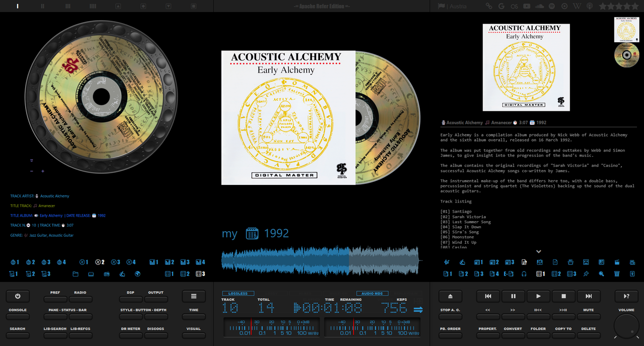Screen dimensions: 644x346
Task: Open the Wikipedia link icon
Action: (x=577, y=6)
